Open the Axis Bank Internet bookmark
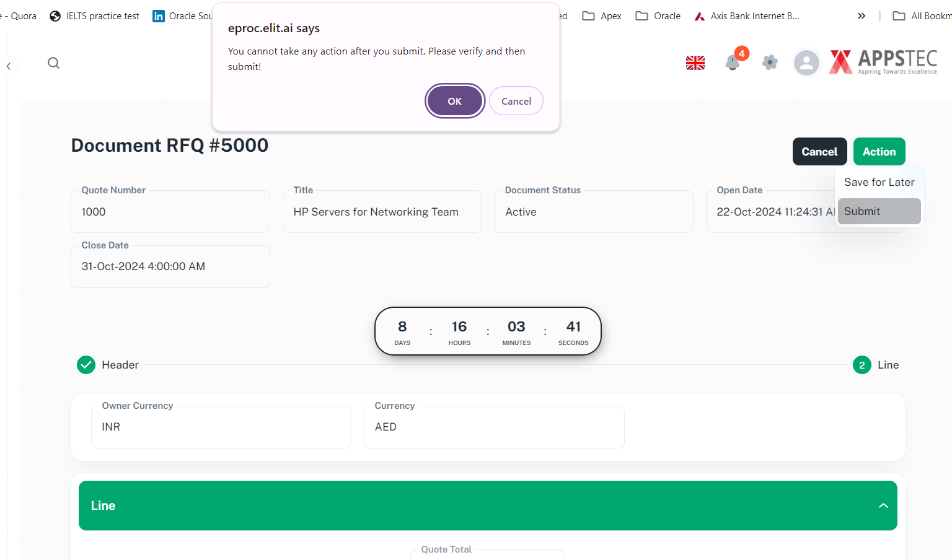 click(747, 16)
